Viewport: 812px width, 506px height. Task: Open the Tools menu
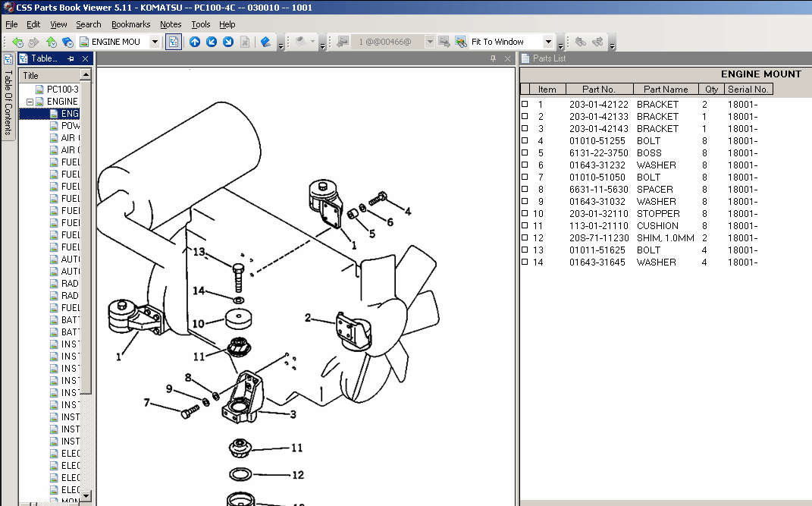click(200, 24)
